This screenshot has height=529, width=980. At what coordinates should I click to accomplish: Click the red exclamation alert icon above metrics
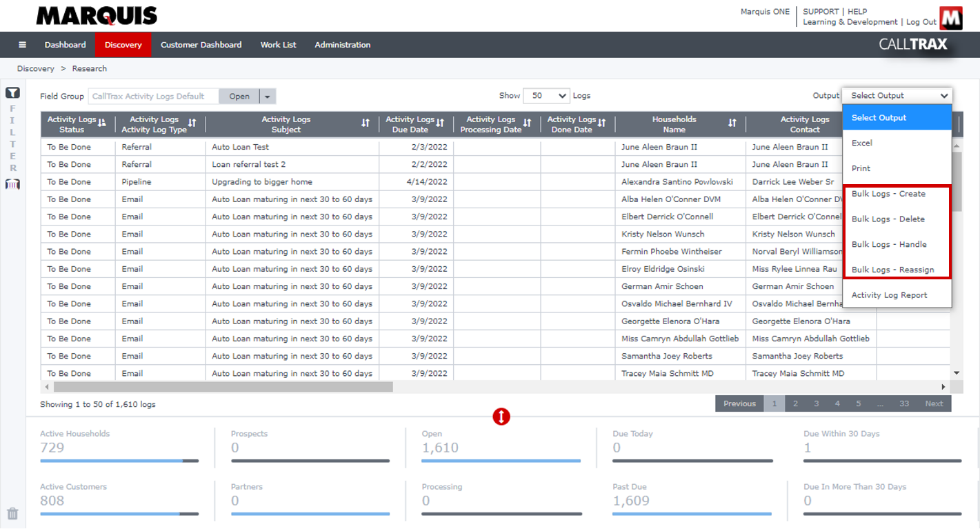click(x=501, y=417)
